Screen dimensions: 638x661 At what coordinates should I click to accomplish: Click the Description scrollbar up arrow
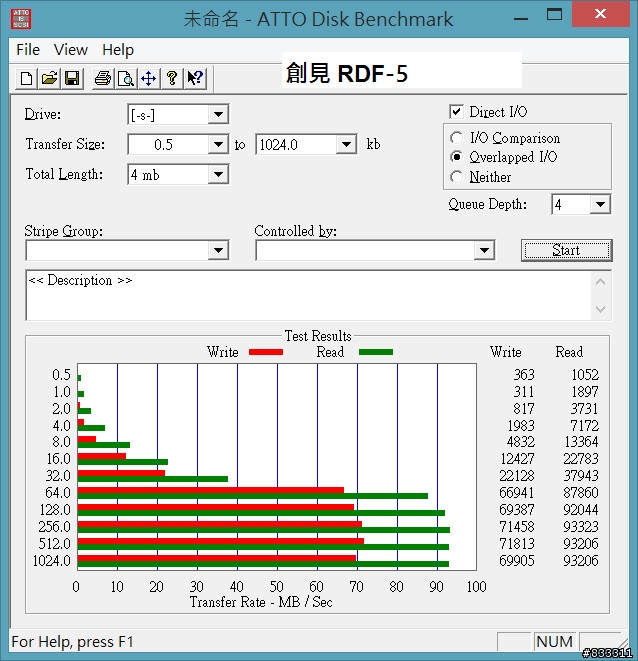(x=600, y=282)
